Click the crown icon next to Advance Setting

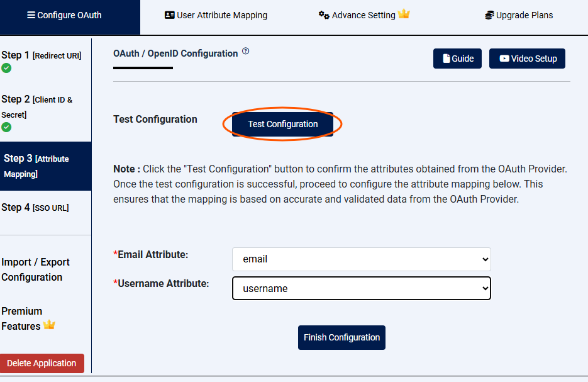pos(404,14)
